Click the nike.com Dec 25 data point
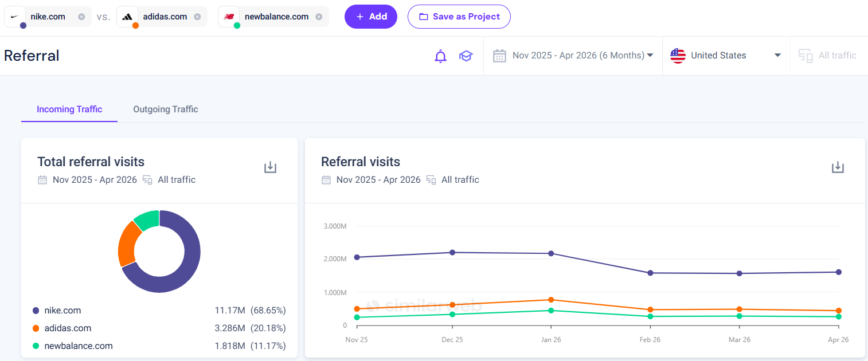 452,252
